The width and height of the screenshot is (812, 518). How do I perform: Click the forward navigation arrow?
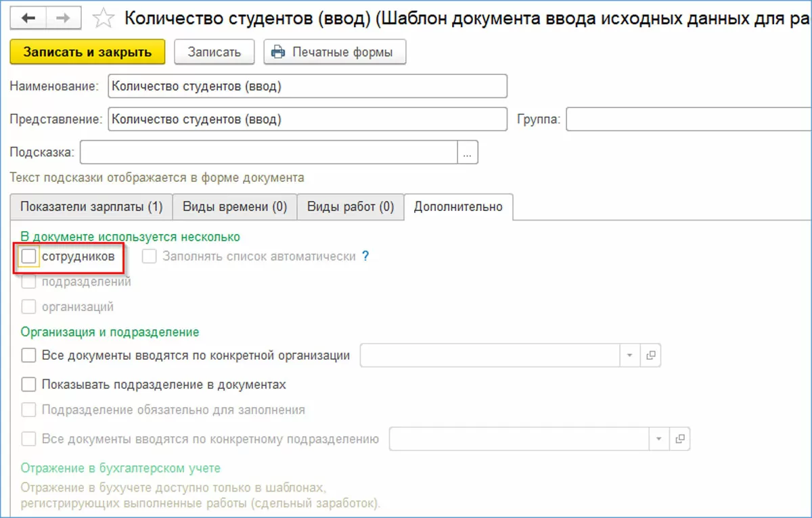click(x=64, y=18)
